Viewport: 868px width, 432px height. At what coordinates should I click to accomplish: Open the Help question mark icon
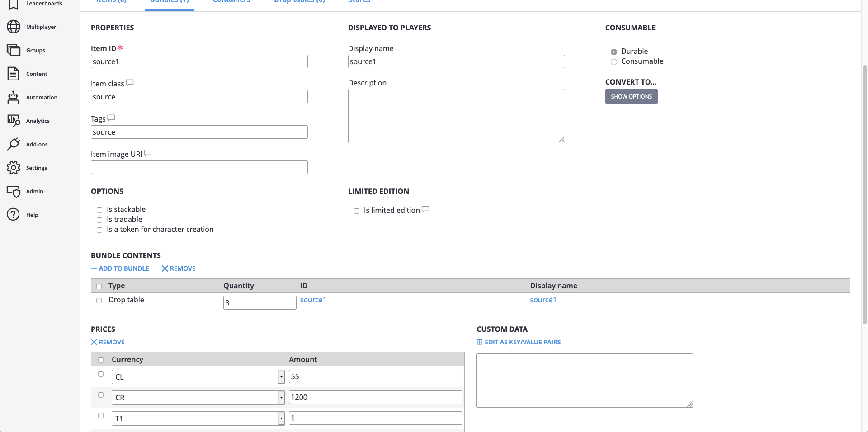(14, 215)
